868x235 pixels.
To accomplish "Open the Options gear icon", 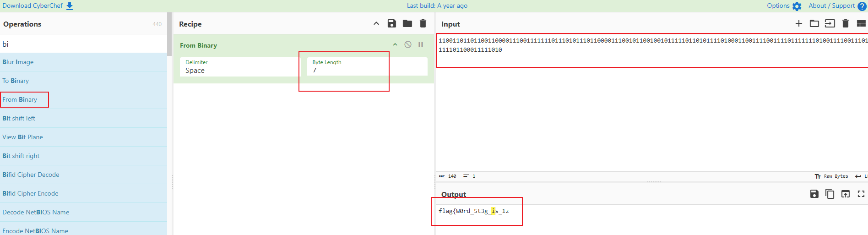I will [797, 6].
